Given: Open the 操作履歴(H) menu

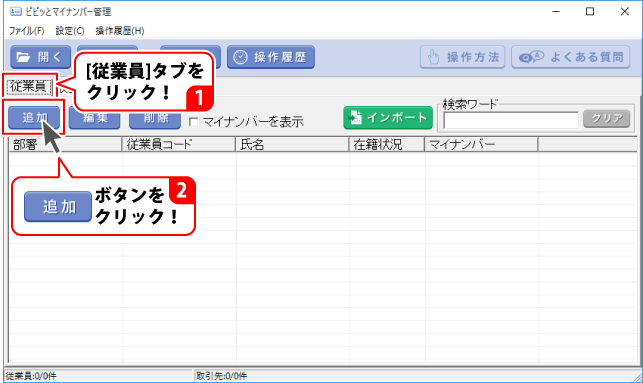Looking at the screenshot, I should click(x=120, y=31).
